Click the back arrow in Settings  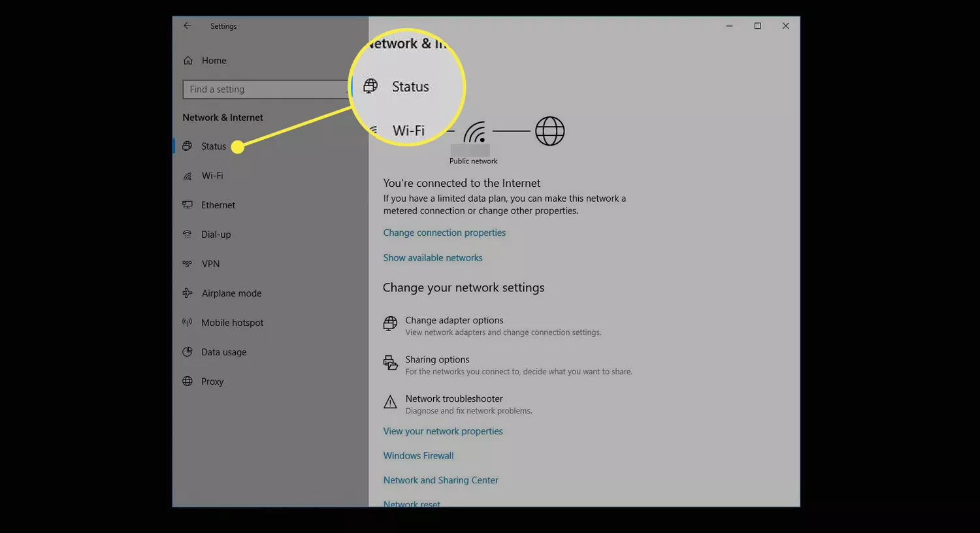(x=188, y=25)
